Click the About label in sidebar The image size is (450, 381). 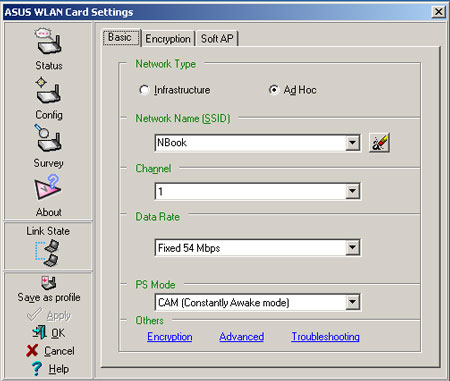(x=49, y=212)
